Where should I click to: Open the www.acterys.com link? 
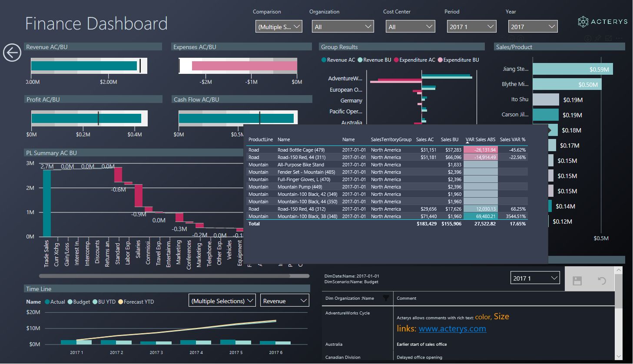452,329
